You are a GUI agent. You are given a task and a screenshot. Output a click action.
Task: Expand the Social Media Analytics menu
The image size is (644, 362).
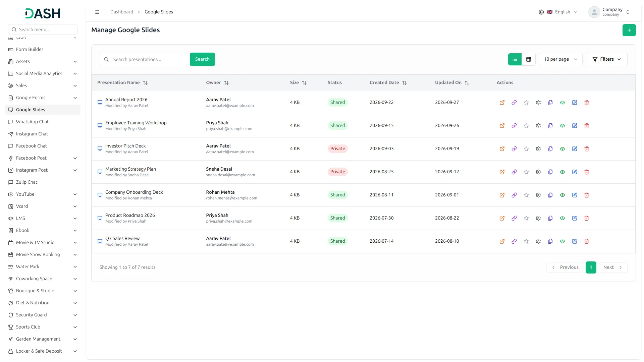[43, 74]
